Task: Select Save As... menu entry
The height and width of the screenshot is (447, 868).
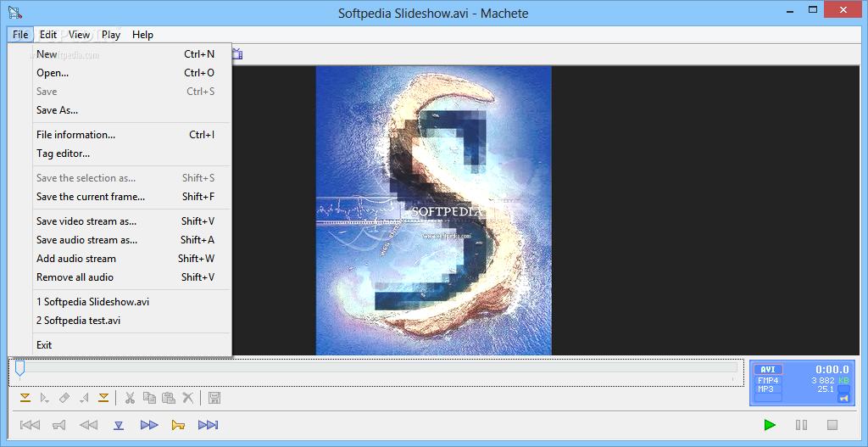Action: pos(131,110)
